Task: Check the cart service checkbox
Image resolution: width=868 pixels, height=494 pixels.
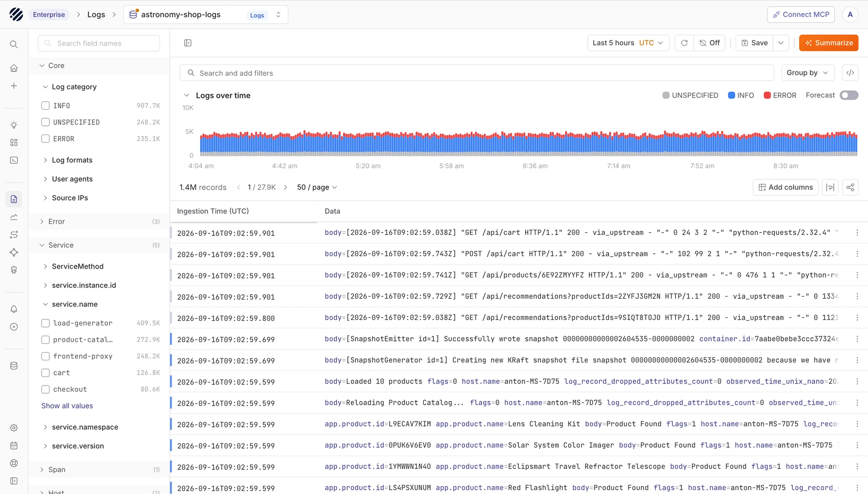Action: tap(45, 373)
